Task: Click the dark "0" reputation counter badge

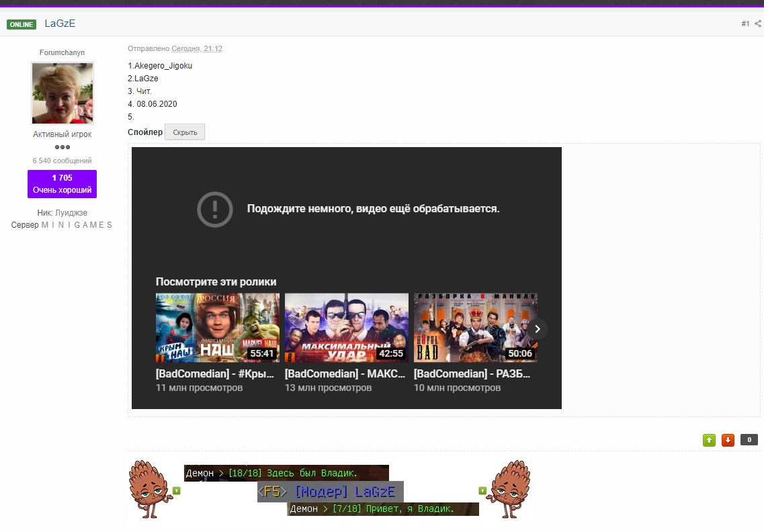Action: pyautogui.click(x=749, y=440)
